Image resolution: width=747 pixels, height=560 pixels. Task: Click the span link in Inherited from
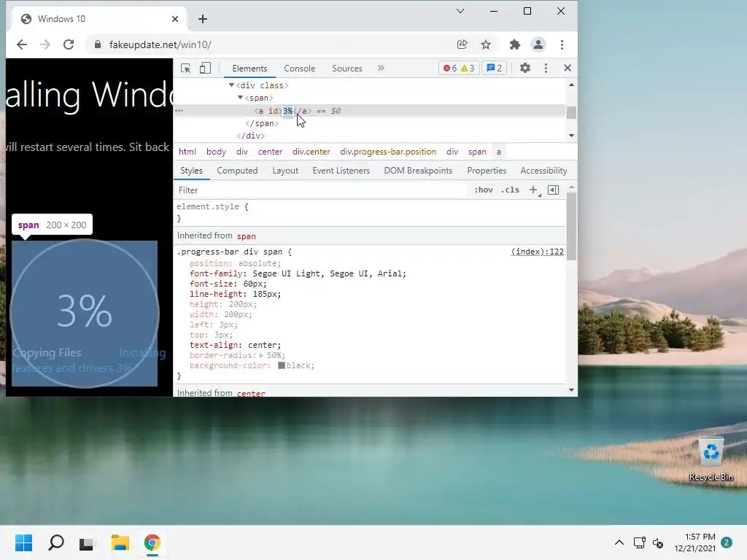pos(247,236)
